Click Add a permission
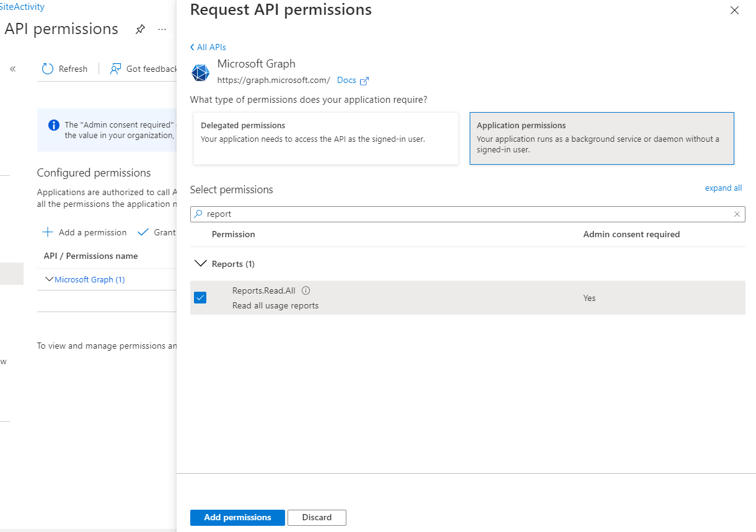This screenshot has height=532, width=756. tap(84, 232)
